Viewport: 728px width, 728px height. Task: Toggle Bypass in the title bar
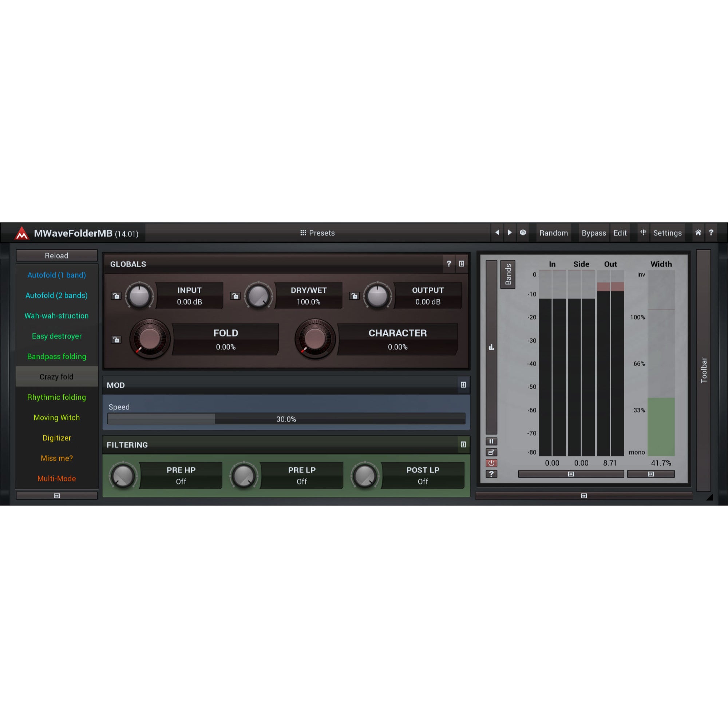(593, 233)
